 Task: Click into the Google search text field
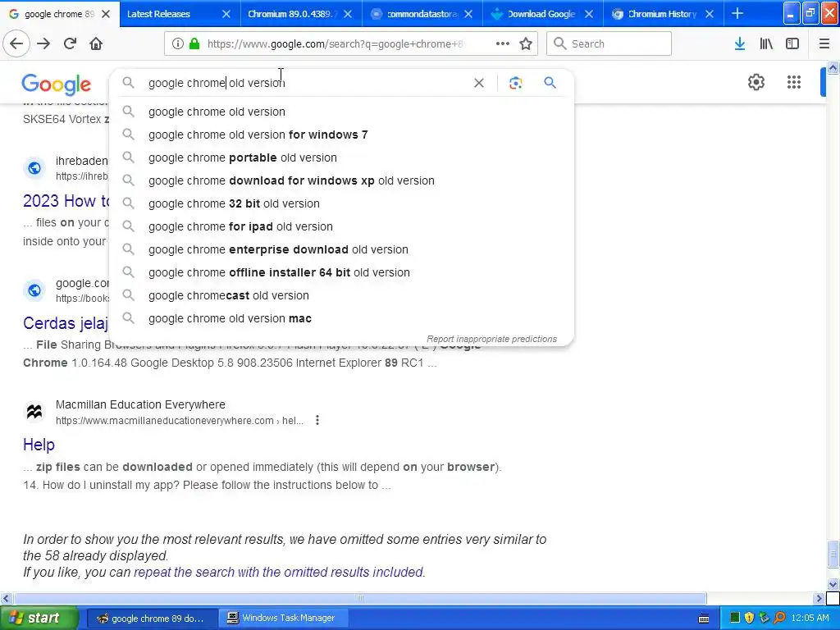pos(305,83)
